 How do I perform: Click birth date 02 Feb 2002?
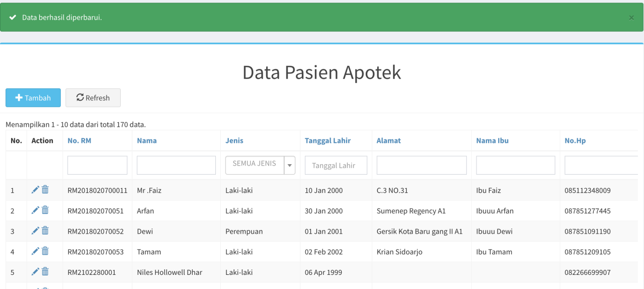(x=324, y=252)
